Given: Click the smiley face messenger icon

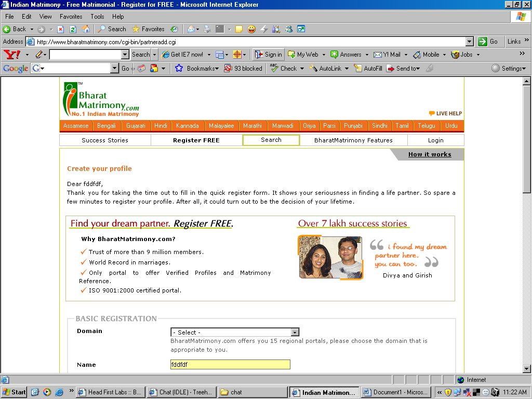Looking at the screenshot, I should click(251, 29).
